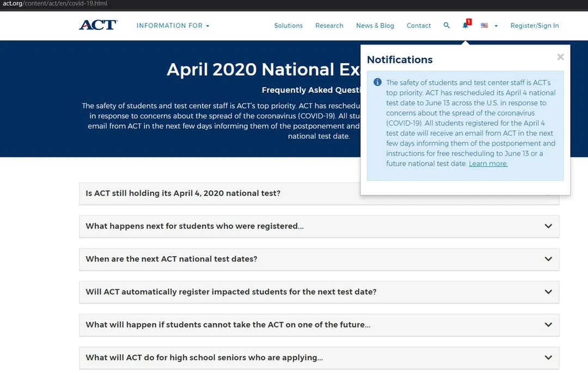The height and width of the screenshot is (375, 588).
Task: Close the Notifications popup with X
Action: click(560, 57)
